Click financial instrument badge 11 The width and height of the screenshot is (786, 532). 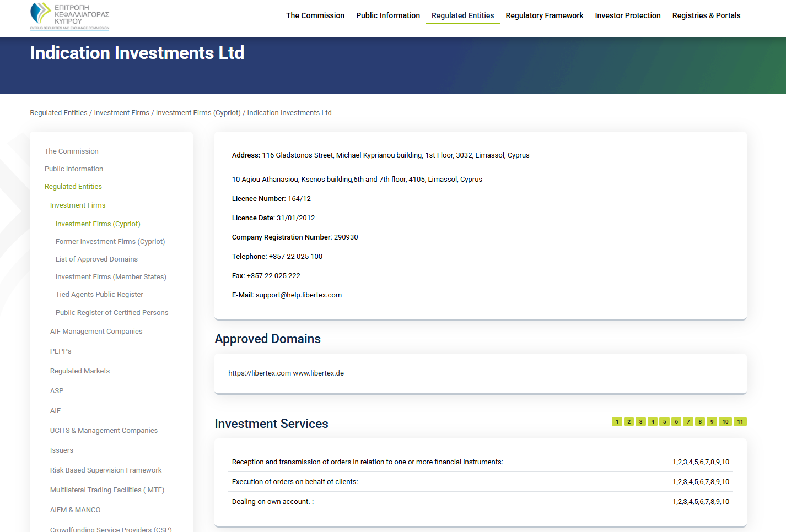click(740, 422)
